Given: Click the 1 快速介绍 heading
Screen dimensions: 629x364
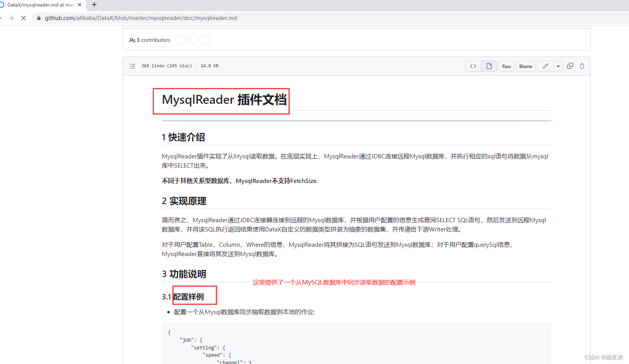Looking at the screenshot, I should (x=183, y=137).
